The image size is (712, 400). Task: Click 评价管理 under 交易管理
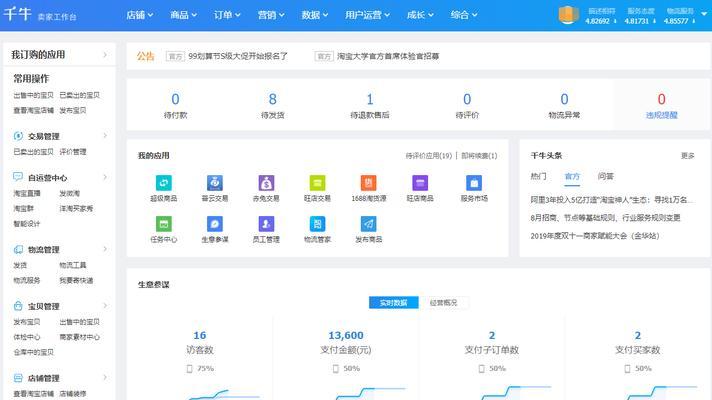point(73,152)
